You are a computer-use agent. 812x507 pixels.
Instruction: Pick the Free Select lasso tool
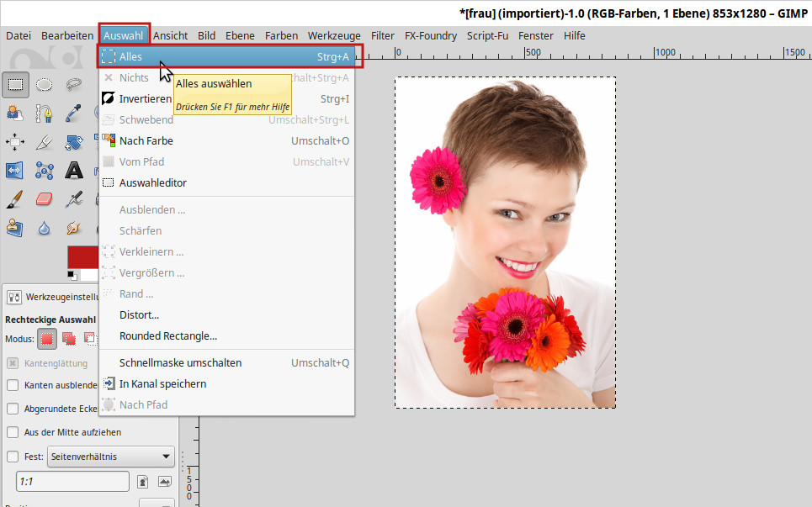click(74, 84)
